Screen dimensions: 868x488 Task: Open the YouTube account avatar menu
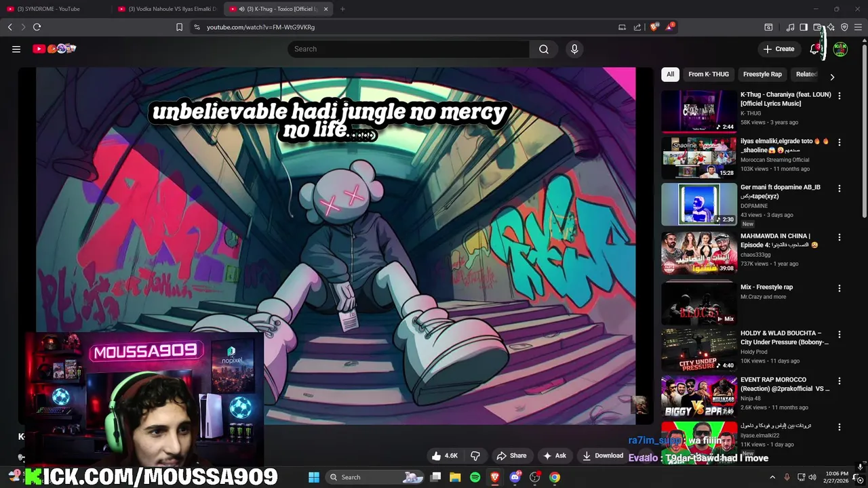pyautogui.click(x=840, y=49)
